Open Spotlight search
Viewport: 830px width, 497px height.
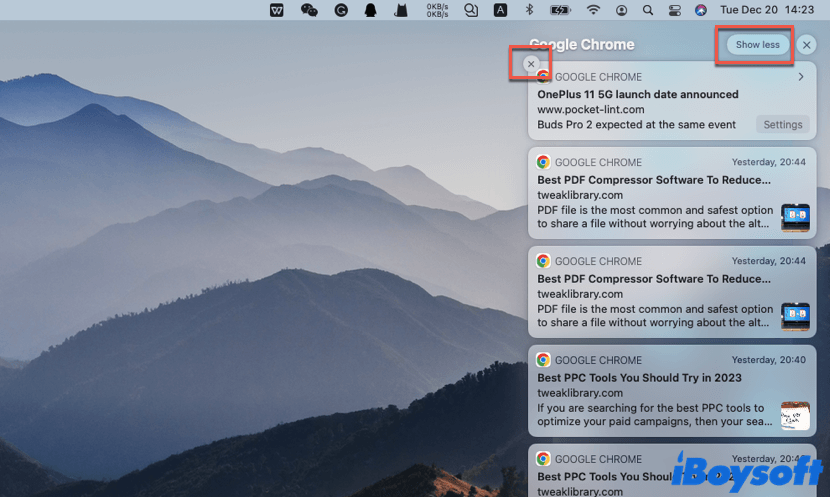pos(648,10)
